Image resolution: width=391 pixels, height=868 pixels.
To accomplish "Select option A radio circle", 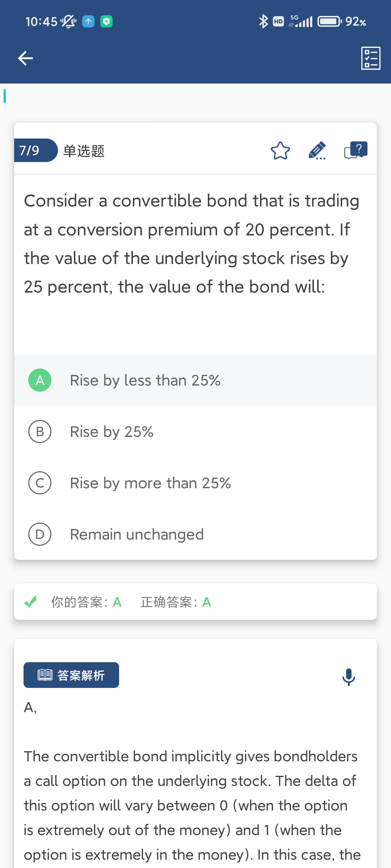I will tap(40, 380).
